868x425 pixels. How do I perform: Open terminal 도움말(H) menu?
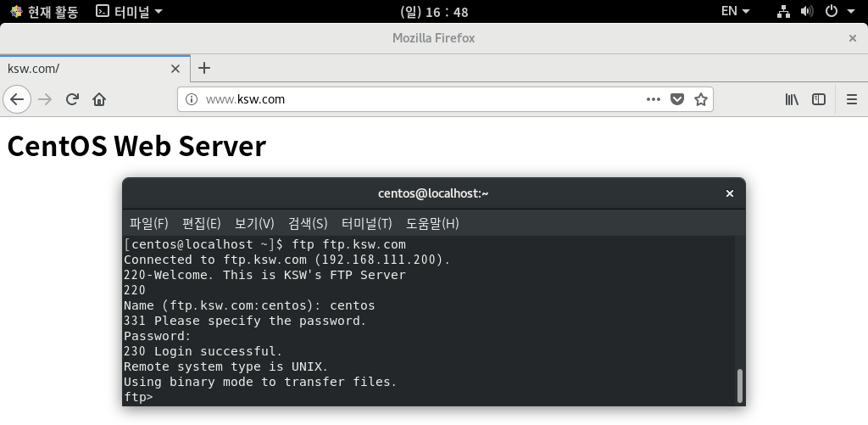coord(432,223)
